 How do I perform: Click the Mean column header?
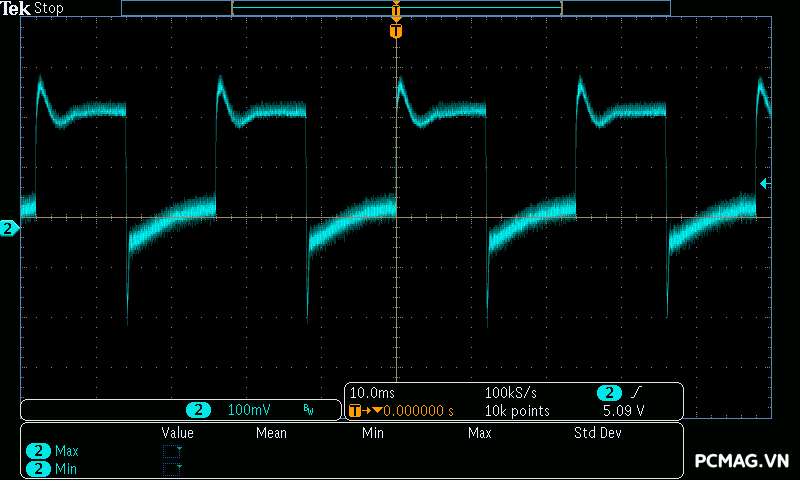tap(271, 433)
